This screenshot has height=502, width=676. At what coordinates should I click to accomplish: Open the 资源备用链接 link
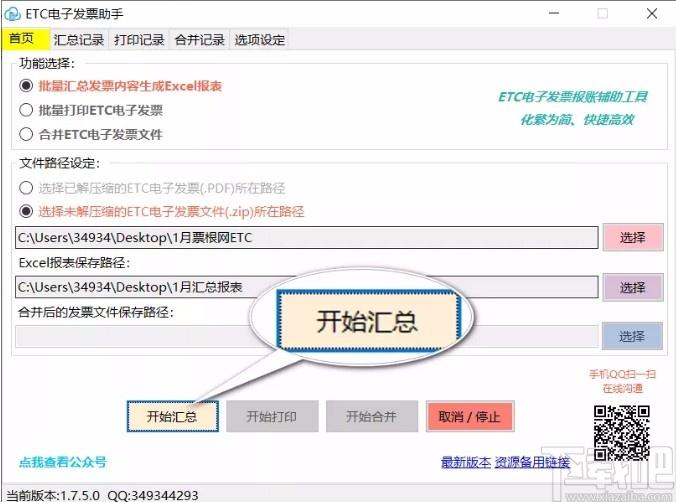tap(532, 462)
